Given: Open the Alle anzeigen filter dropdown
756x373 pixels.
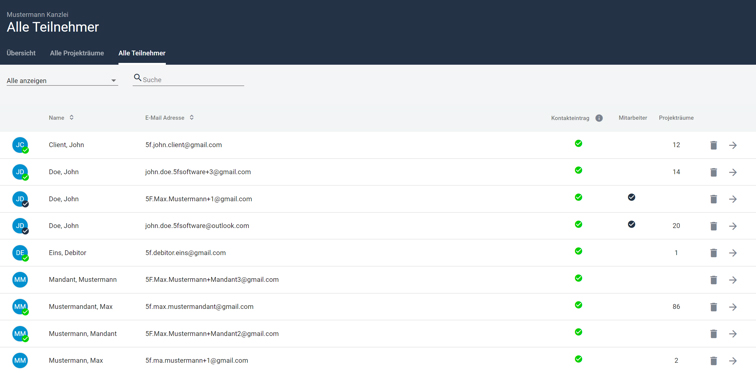Looking at the screenshot, I should coord(62,80).
